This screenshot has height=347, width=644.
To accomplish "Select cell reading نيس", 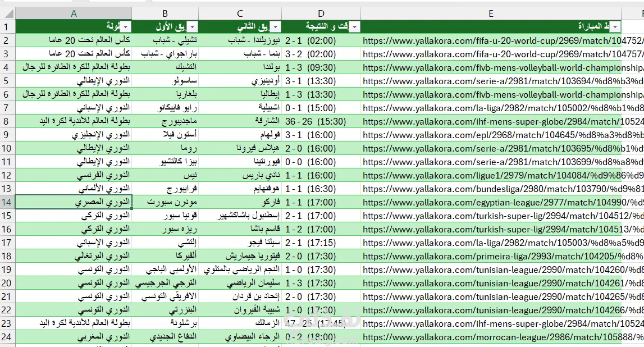I will click(x=165, y=175).
